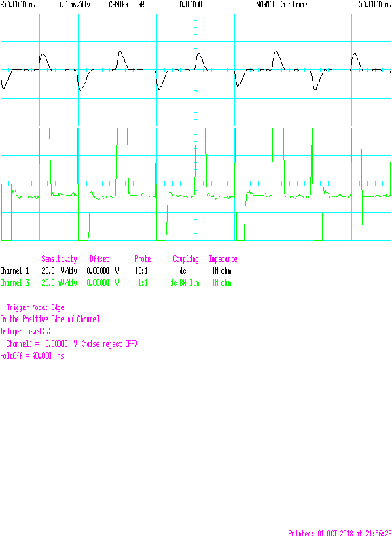
Task: Click the Impedance column header
Action: pyautogui.click(x=223, y=259)
